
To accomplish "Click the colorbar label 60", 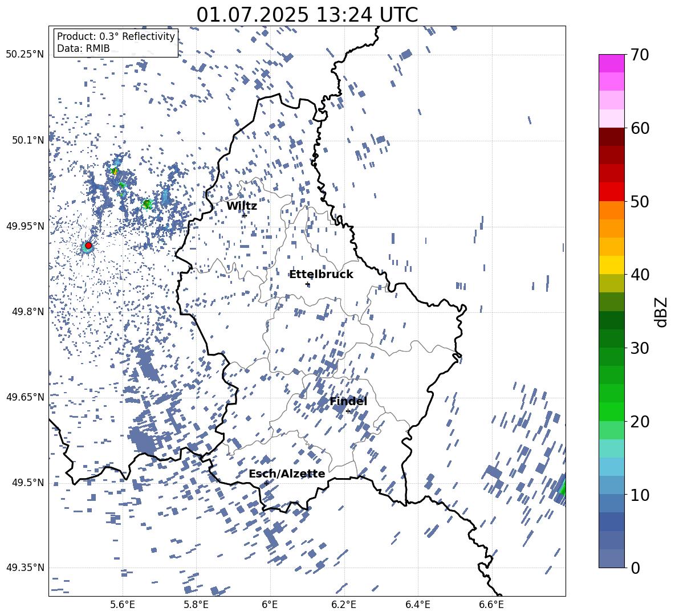I will [x=640, y=128].
